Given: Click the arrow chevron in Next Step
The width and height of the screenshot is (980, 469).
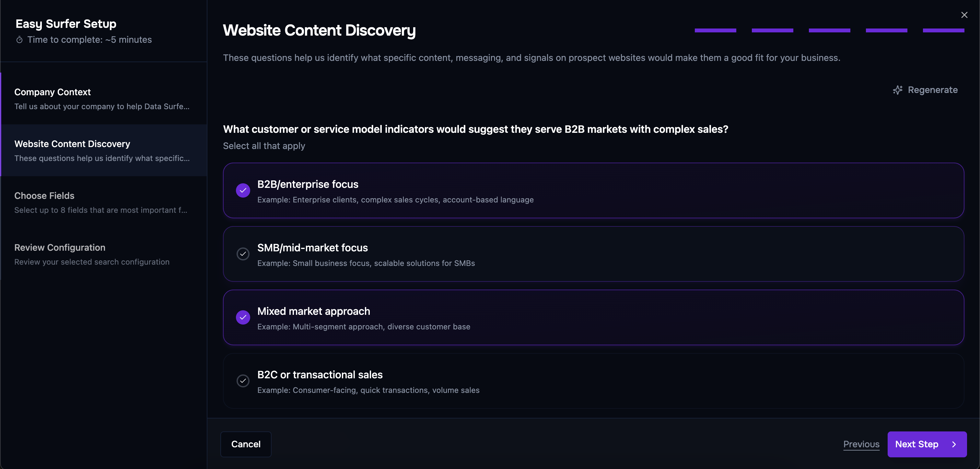Looking at the screenshot, I should 954,444.
